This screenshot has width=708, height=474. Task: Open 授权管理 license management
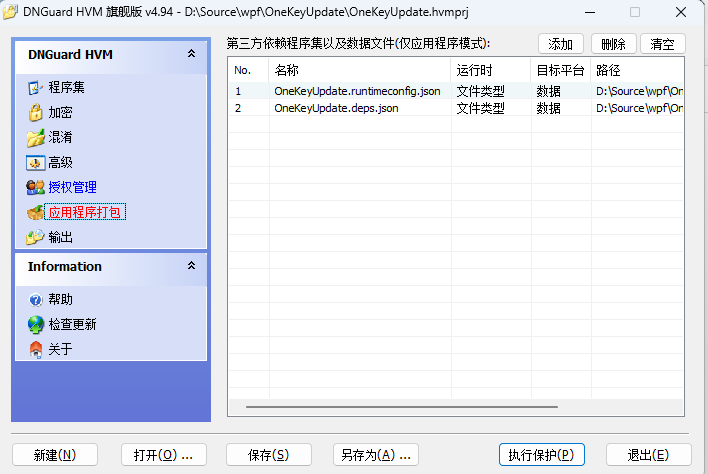click(x=72, y=187)
